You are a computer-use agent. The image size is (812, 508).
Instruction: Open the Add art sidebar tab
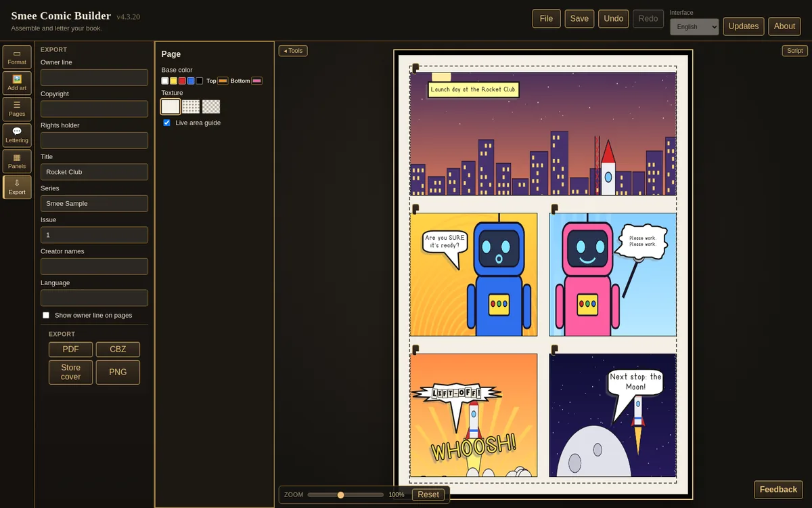(17, 83)
